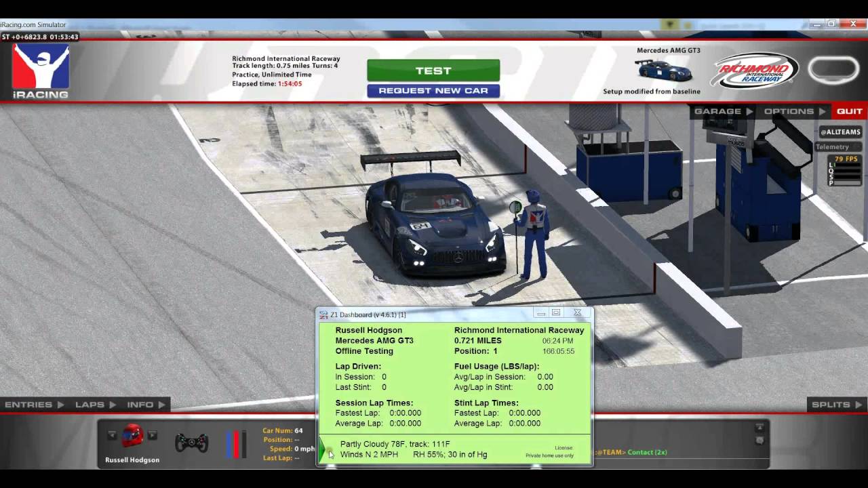The width and height of the screenshot is (868, 488).
Task: Click '0.721 MILES' track length text
Action: [478, 340]
